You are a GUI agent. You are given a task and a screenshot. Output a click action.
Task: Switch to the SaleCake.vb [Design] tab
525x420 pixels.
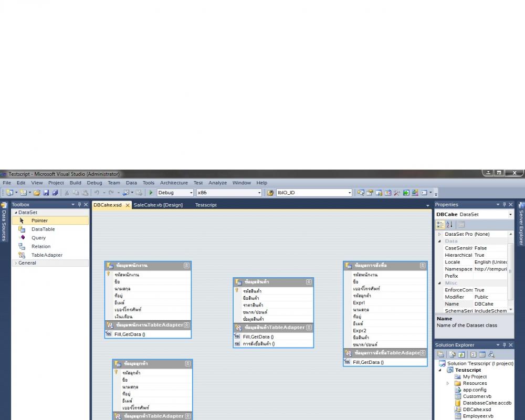click(x=158, y=205)
